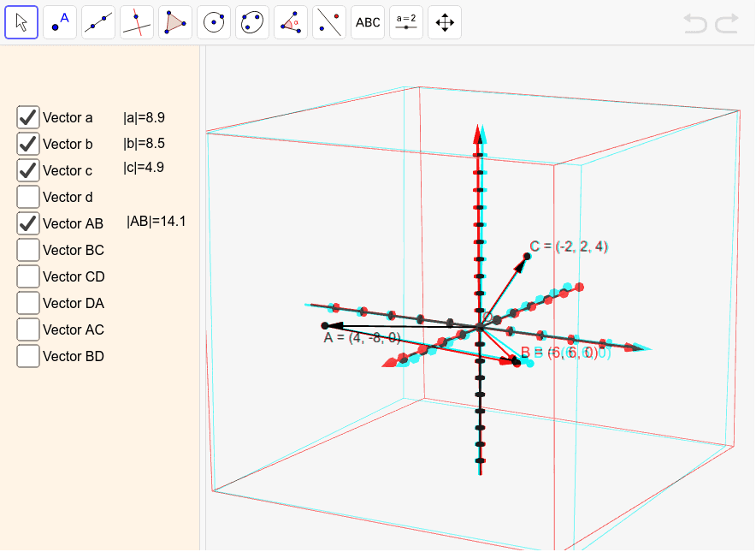This screenshot has height=552, width=756.
Task: Select the Polygon tool
Action: coord(175,22)
